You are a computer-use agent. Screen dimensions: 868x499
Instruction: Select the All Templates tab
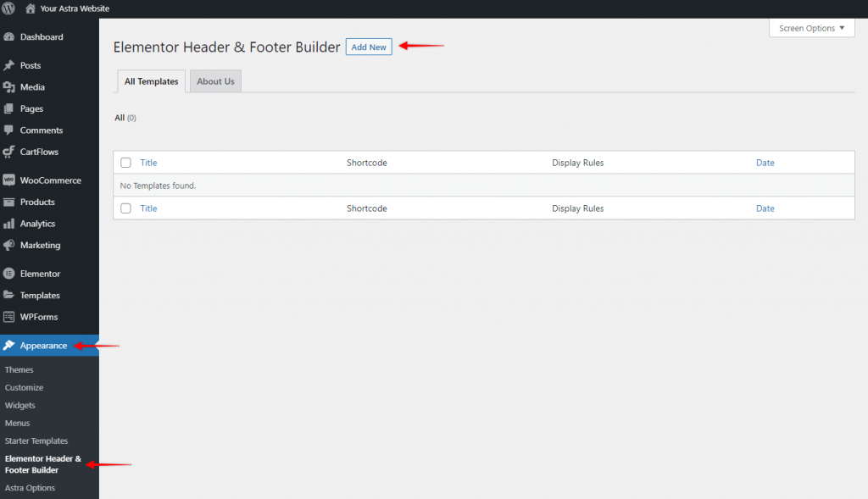point(151,80)
